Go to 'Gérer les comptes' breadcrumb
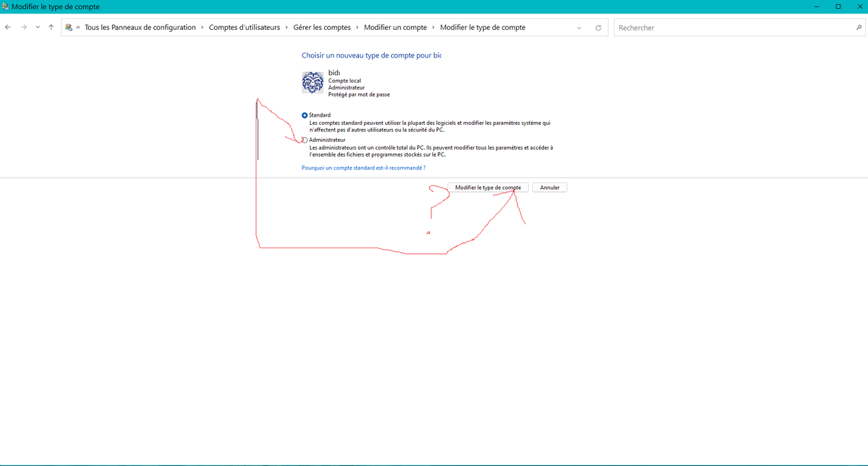Viewport: 868px width, 466px height. pyautogui.click(x=322, y=28)
